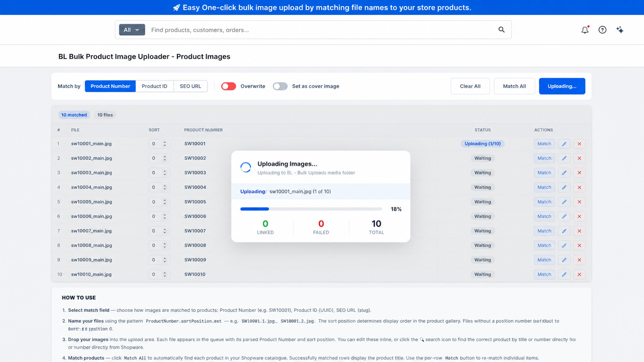Open the All search scope dropdown
This screenshot has width=644, height=362.
pos(132,30)
